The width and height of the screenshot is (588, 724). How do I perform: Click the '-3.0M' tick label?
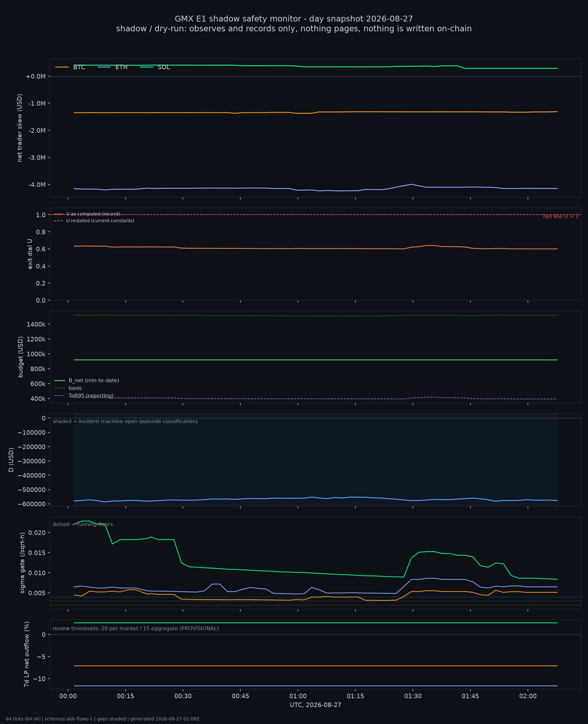point(37,157)
